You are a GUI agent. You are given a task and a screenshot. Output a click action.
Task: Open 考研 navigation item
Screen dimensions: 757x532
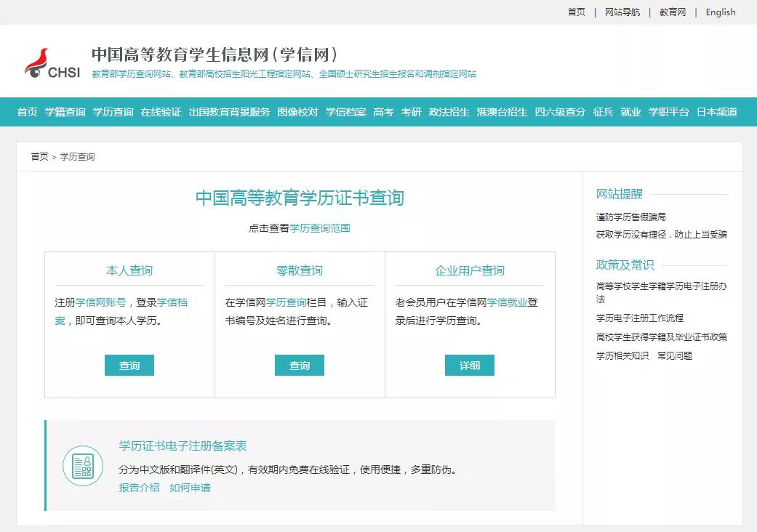click(412, 112)
